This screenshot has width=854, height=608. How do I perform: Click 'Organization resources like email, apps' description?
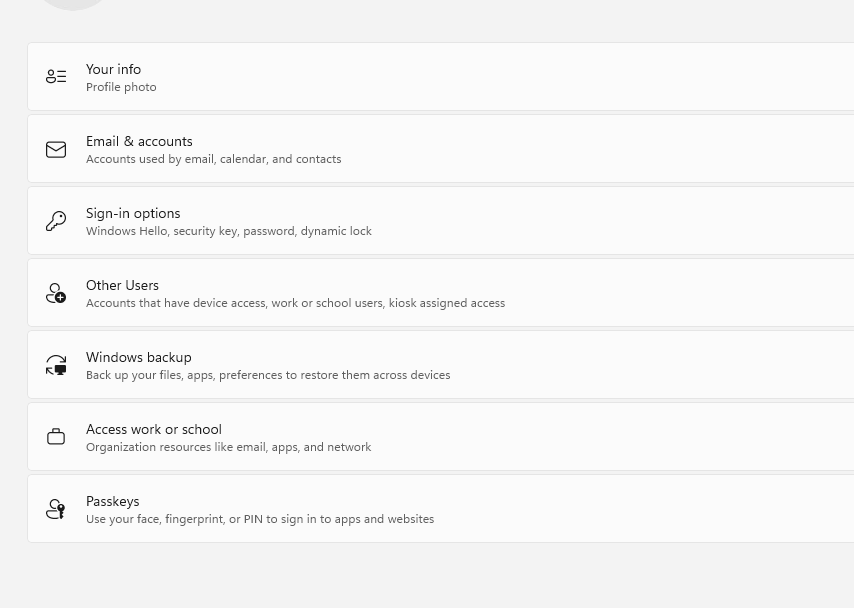228,447
